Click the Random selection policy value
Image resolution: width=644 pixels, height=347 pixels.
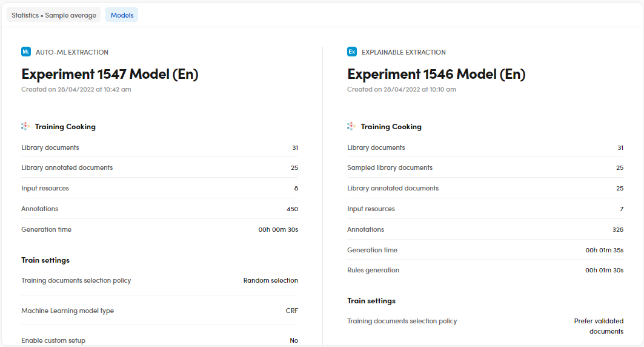270,281
